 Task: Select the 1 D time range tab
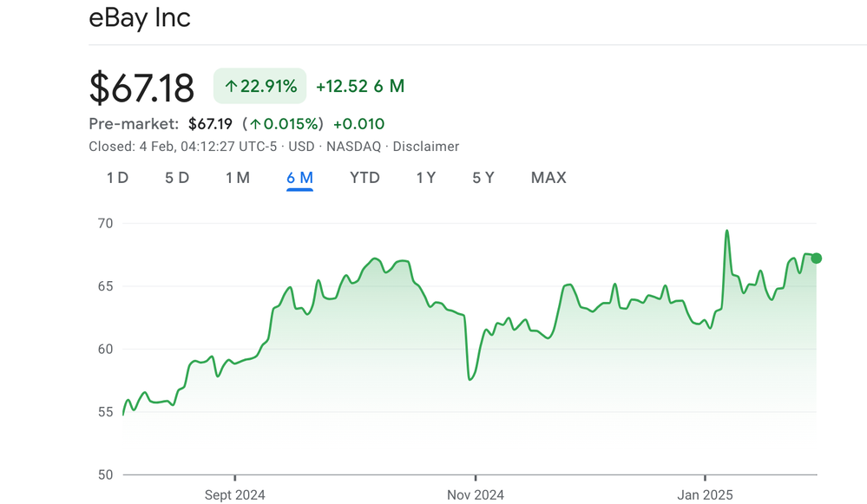pos(117,178)
